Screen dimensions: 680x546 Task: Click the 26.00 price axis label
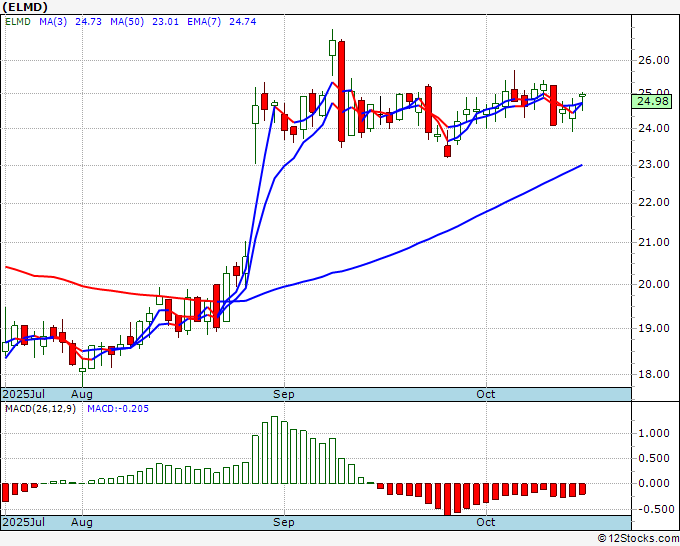(654, 60)
